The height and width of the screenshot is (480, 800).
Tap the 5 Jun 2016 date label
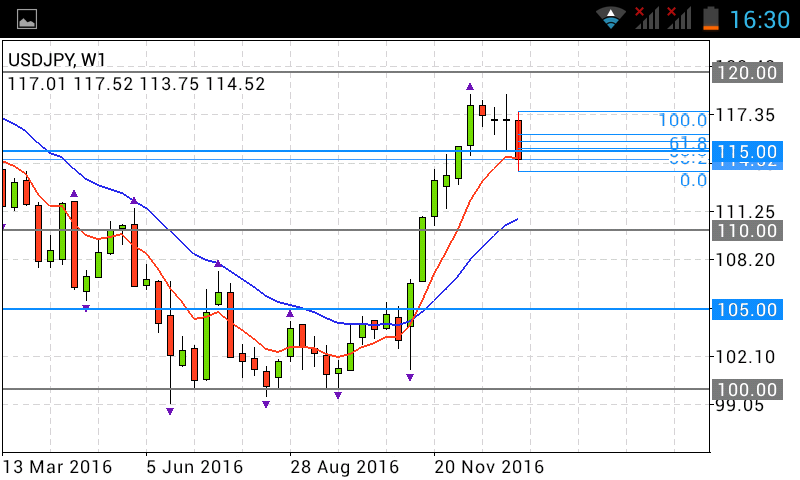pos(195,467)
